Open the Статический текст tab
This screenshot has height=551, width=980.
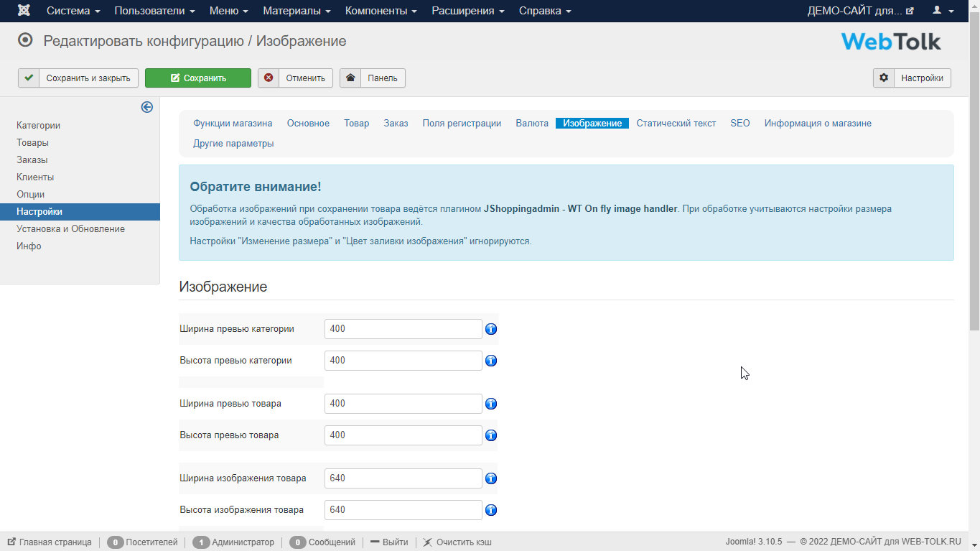(x=676, y=124)
